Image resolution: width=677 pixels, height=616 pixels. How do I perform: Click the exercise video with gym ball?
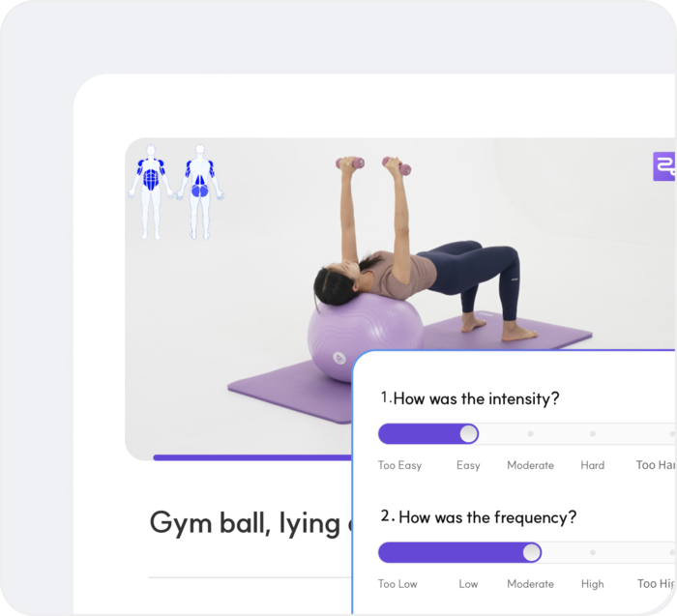399,298
